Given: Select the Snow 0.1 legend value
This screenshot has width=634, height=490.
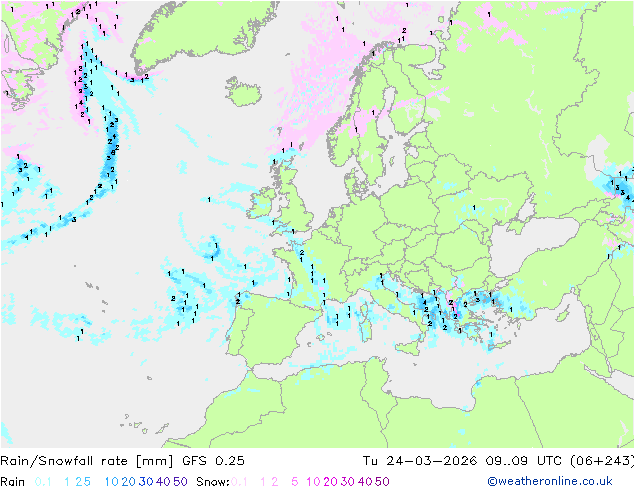Looking at the screenshot, I should click(239, 482).
